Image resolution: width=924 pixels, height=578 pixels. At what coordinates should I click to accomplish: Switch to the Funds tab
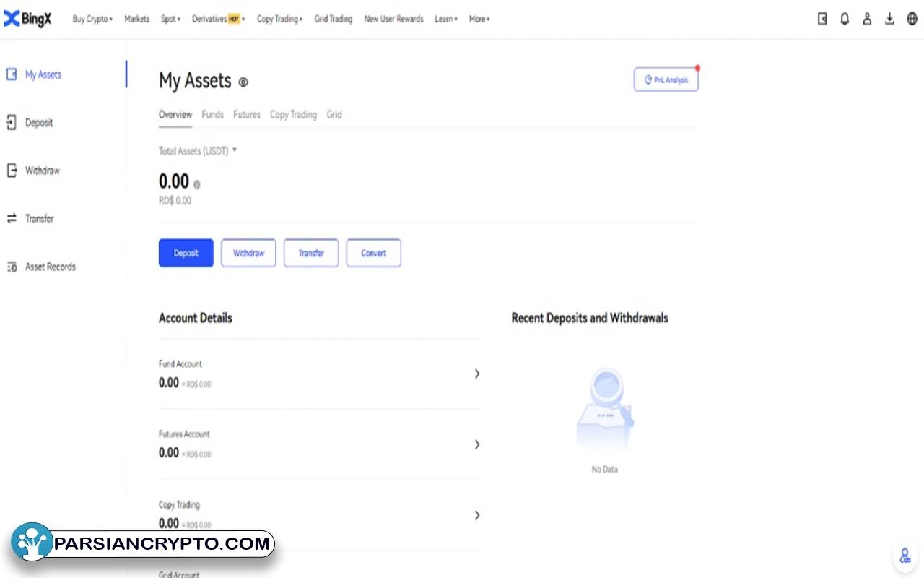[x=212, y=115]
